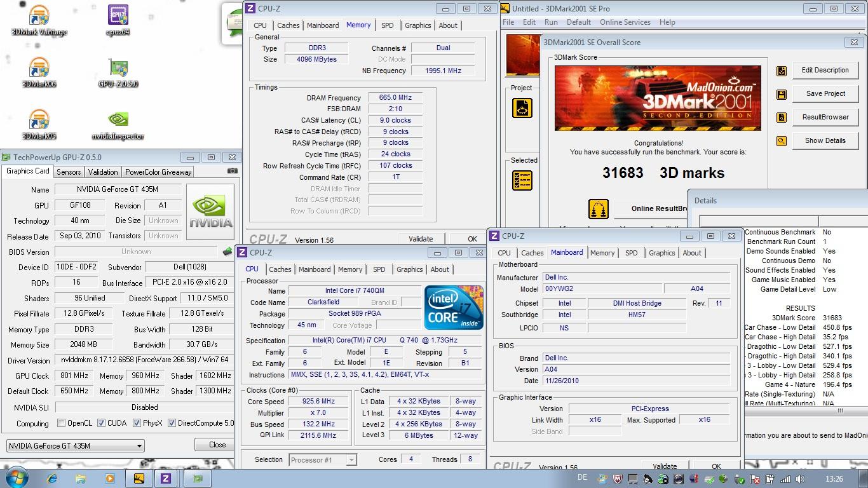Click the ResultBrowser icon
The image size is (868, 488).
click(782, 118)
